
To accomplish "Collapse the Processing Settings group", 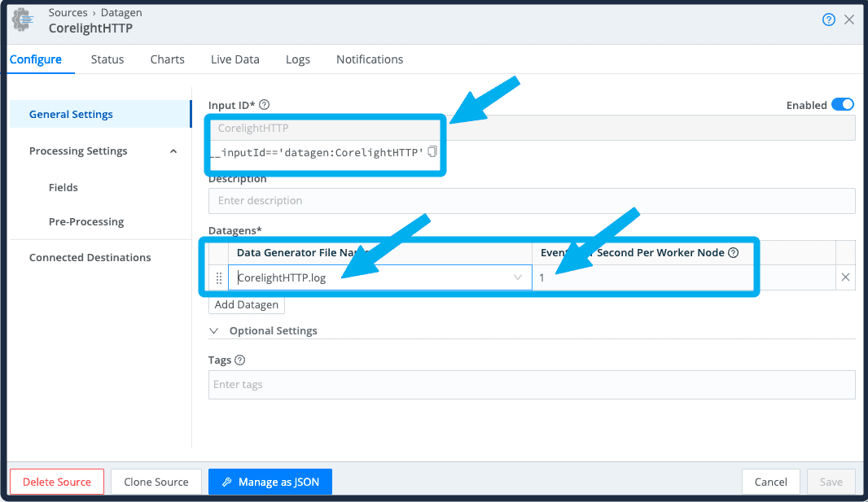I will [173, 151].
